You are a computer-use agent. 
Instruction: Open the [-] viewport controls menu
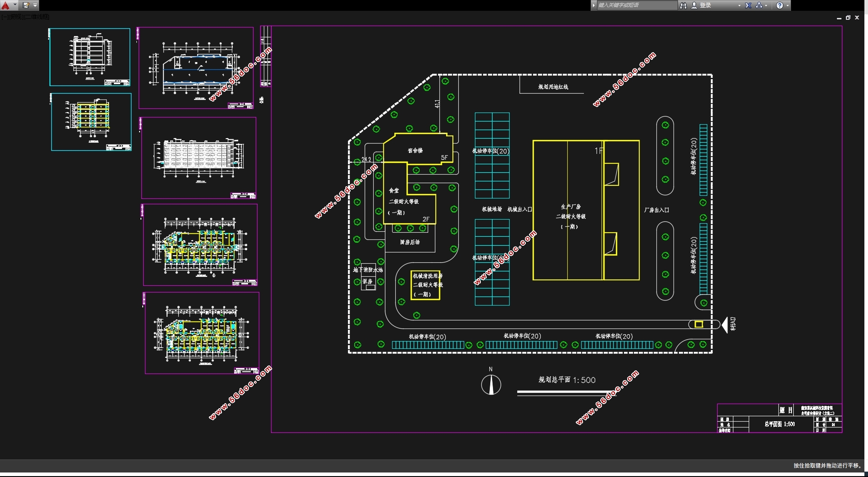4,17
